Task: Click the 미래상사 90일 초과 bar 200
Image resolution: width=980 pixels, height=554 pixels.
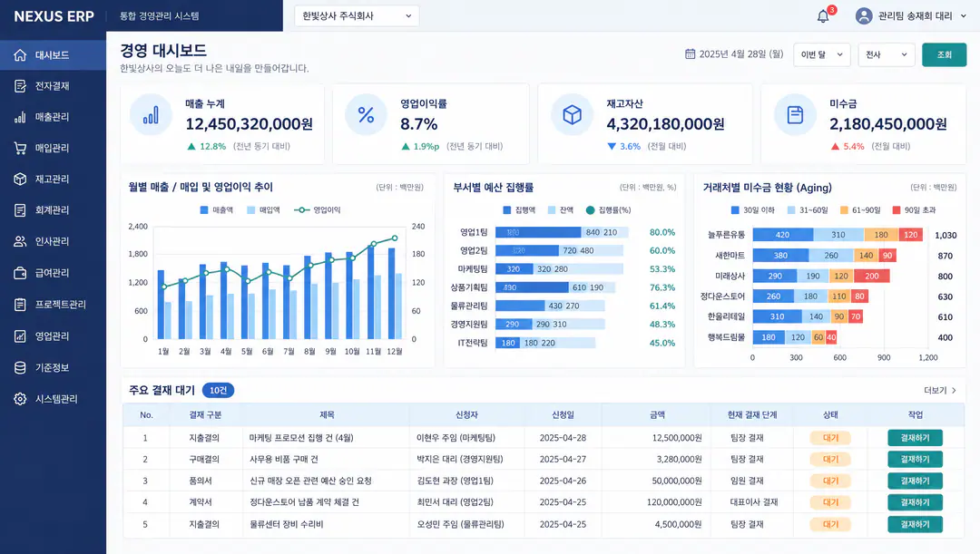Action: point(872,276)
